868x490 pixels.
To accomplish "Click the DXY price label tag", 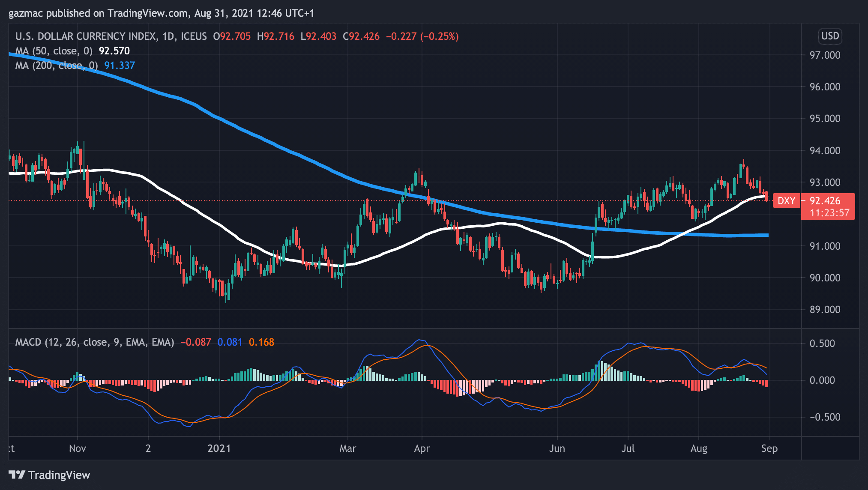I will [787, 201].
